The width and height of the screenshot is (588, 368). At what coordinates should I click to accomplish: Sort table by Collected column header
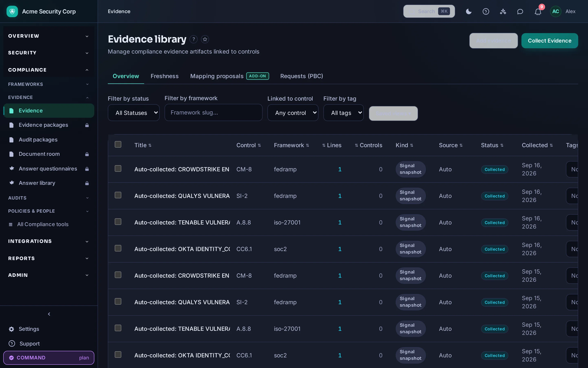point(537,145)
